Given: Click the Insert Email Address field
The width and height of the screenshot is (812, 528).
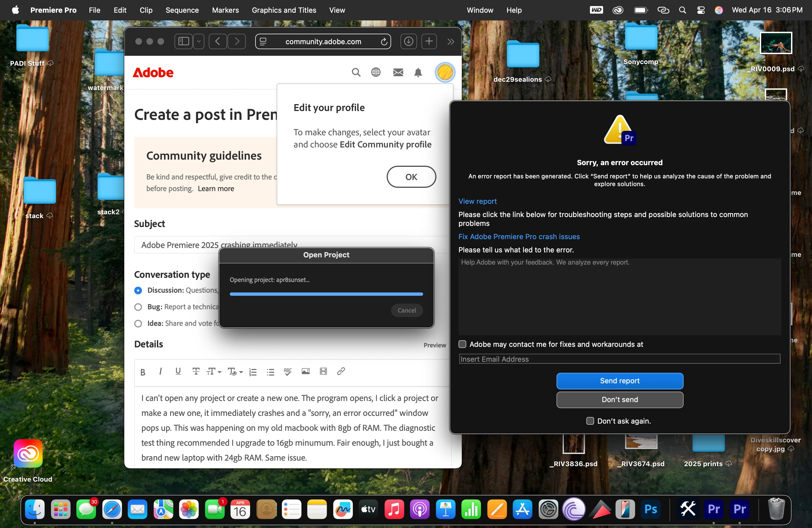Looking at the screenshot, I should point(619,359).
